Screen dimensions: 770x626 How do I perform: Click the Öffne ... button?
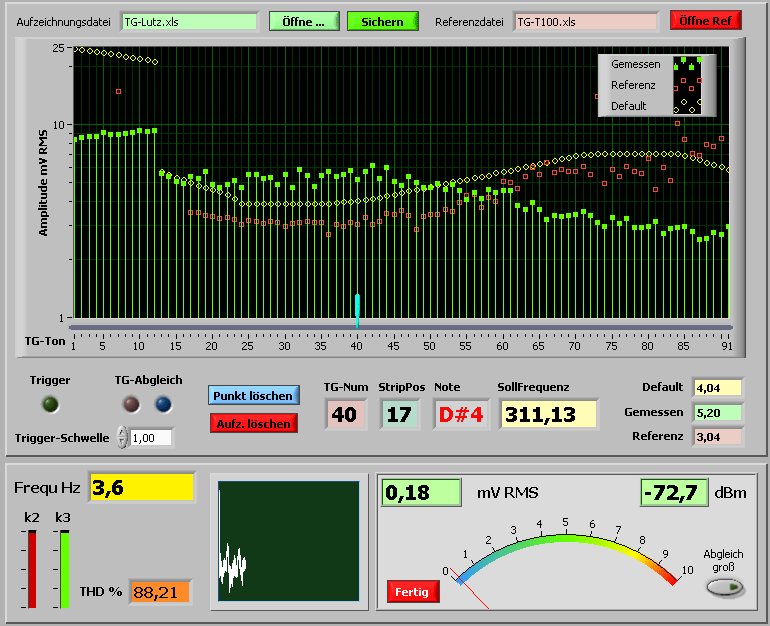(304, 22)
